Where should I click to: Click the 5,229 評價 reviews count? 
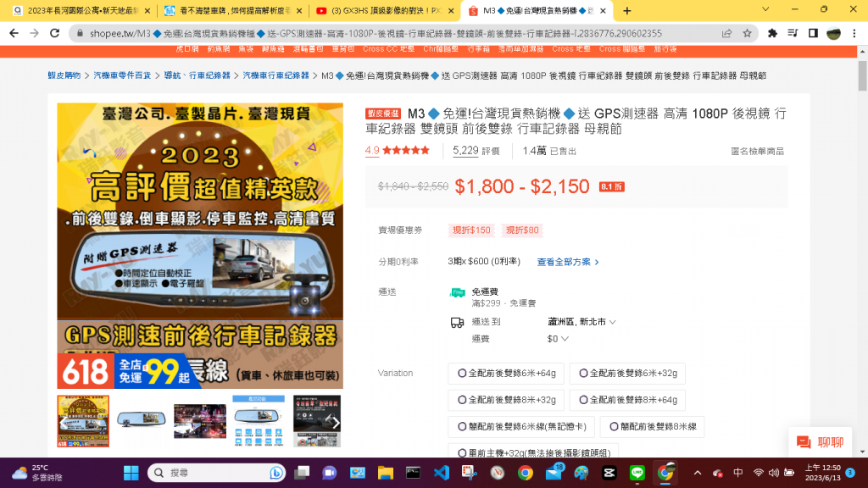pos(476,151)
